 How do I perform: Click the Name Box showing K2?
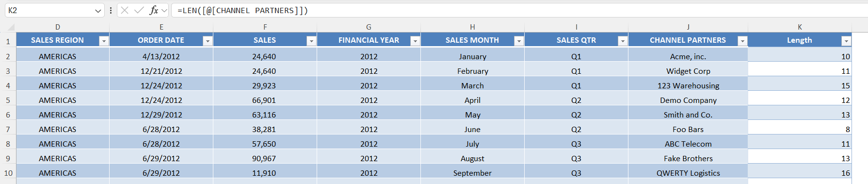click(x=48, y=10)
